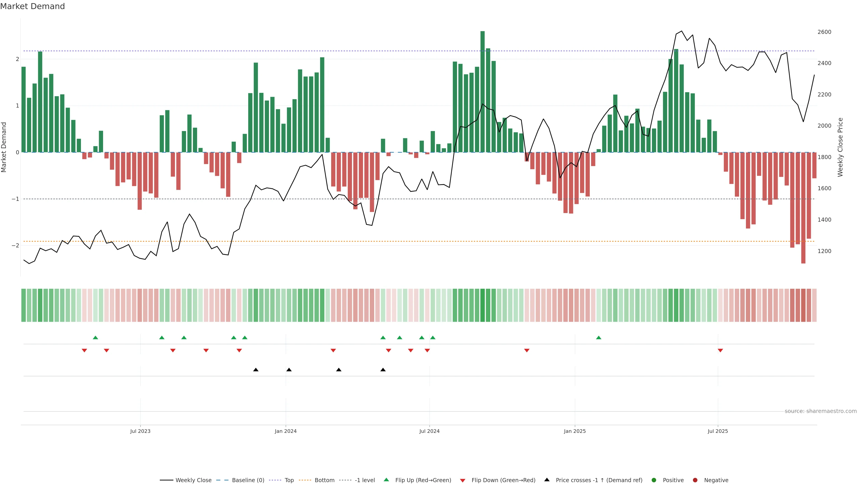Click the Jan 2024 x-axis label
The image size is (868, 488).
tap(285, 431)
